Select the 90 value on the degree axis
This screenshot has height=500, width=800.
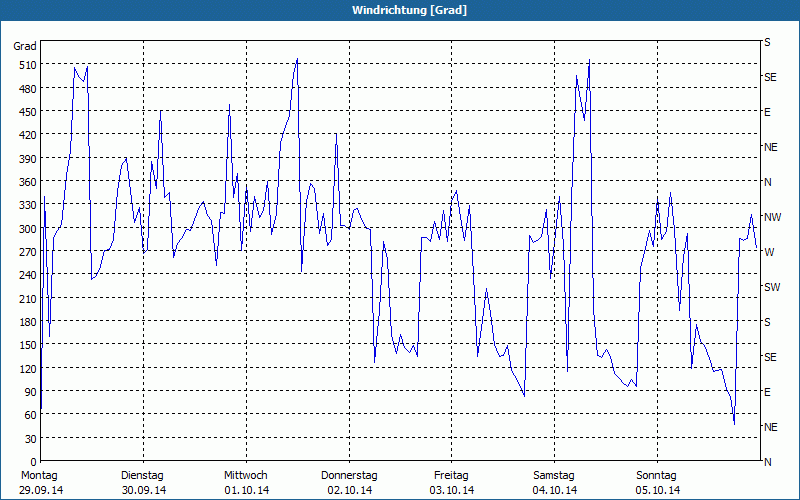pos(31,392)
